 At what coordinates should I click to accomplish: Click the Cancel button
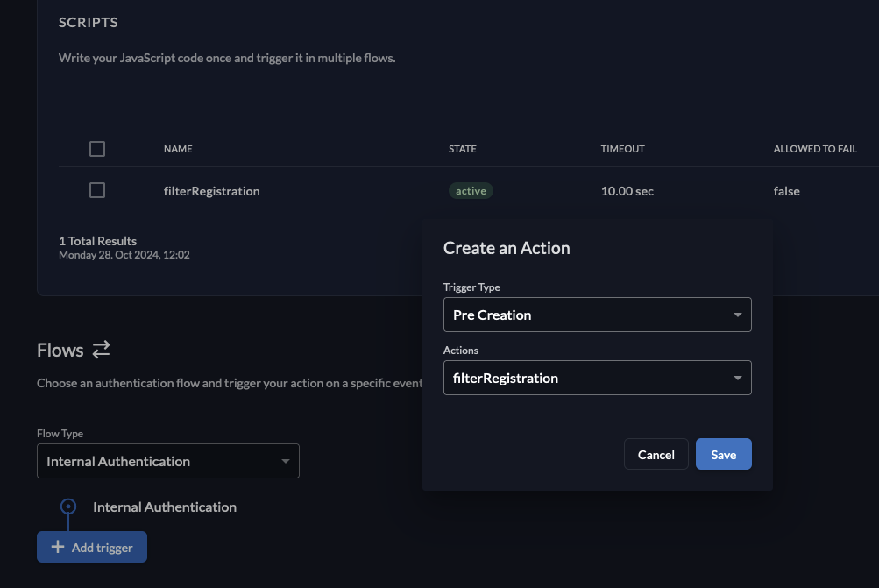click(656, 454)
